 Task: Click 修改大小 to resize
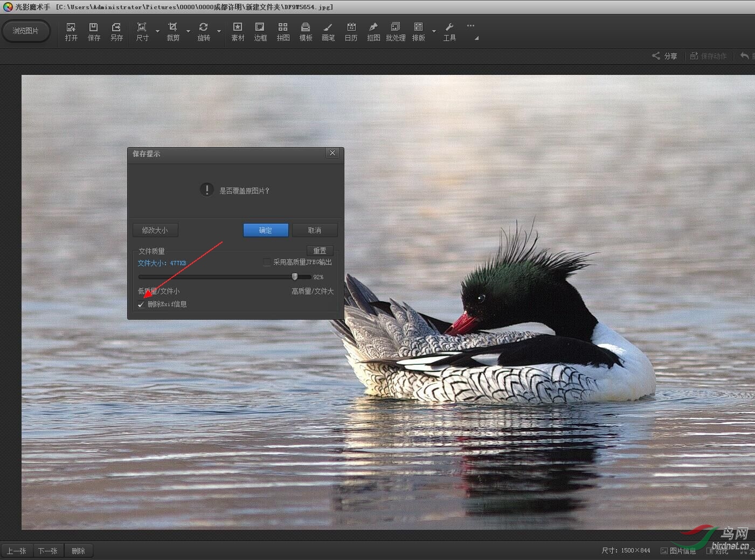click(155, 230)
